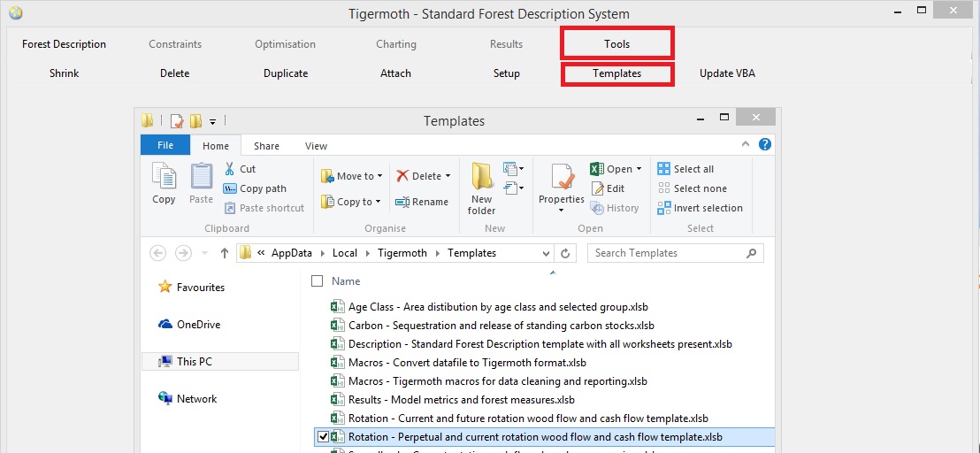This screenshot has width=980, height=453.
Task: Open the Delete dropdown arrow
Action: 448,177
